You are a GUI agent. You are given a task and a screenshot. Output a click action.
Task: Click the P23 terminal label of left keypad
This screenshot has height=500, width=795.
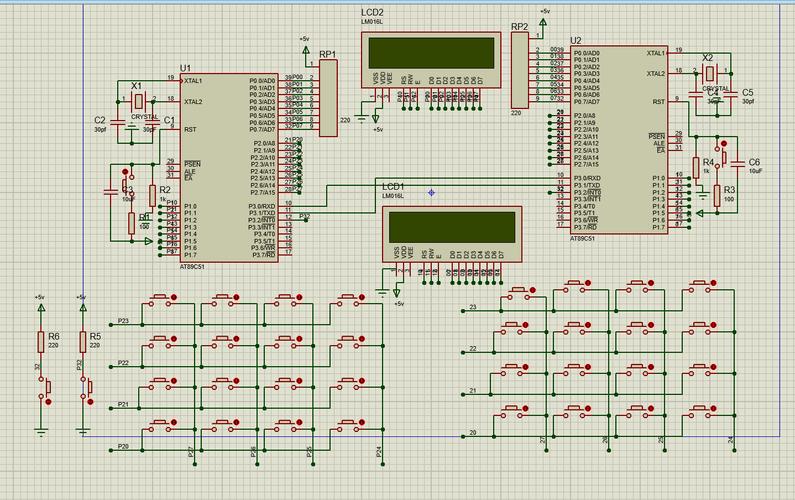[x=123, y=320]
